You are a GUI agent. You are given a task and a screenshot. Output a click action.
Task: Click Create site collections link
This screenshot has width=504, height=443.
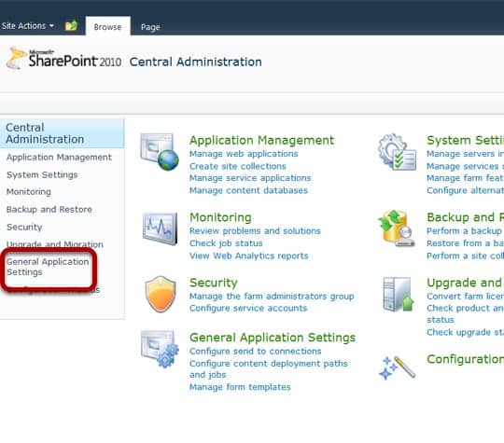(x=238, y=166)
